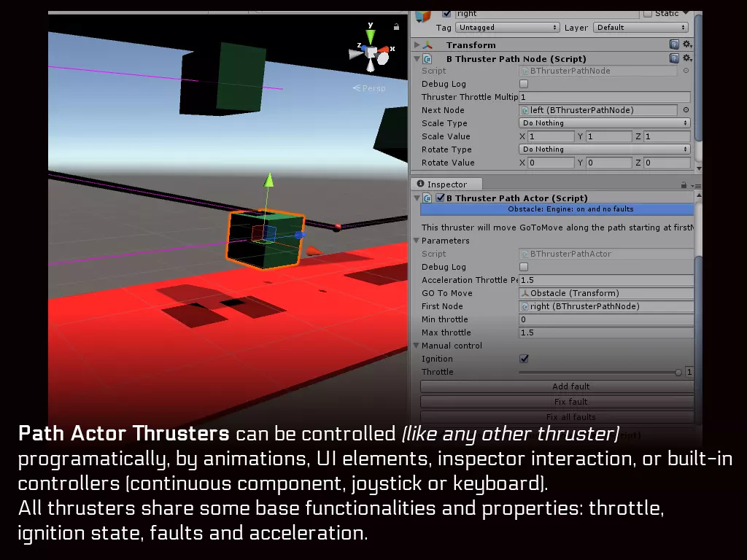Toggle the Ignition checkbox

pyautogui.click(x=524, y=359)
